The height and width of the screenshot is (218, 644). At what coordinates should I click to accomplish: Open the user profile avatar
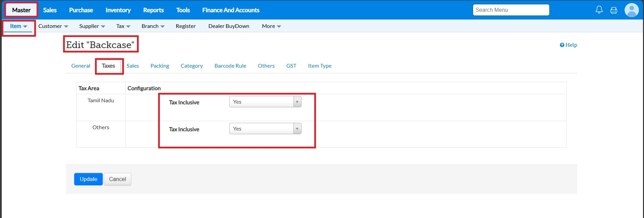click(632, 10)
